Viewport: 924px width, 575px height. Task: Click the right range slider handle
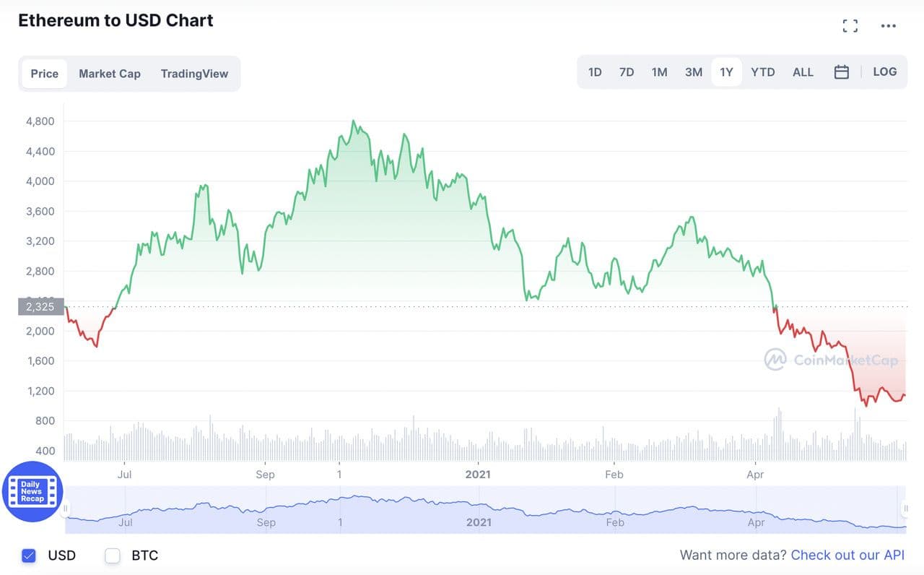(x=905, y=509)
